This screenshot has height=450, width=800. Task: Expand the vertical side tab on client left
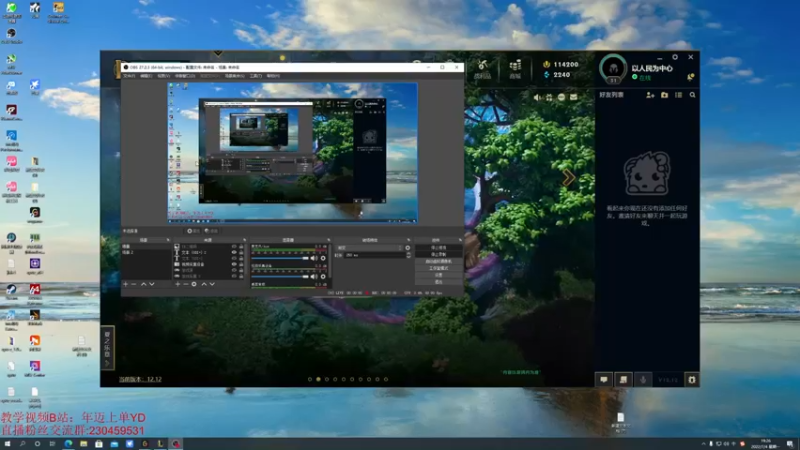pos(107,347)
